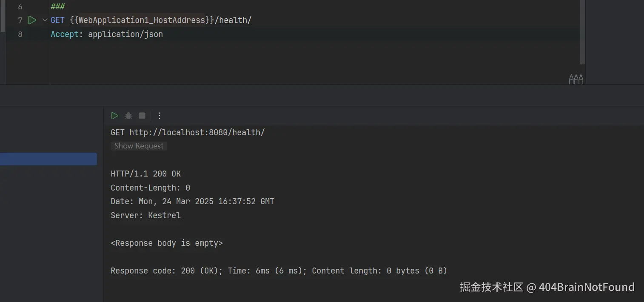The height and width of the screenshot is (302, 644).
Task: Click the debug bug icon
Action: (128, 116)
